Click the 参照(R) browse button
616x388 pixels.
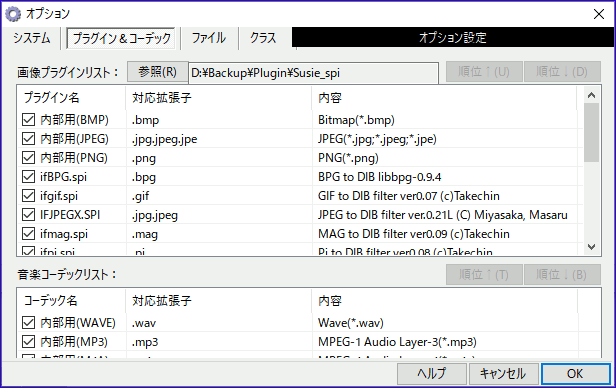click(x=157, y=72)
